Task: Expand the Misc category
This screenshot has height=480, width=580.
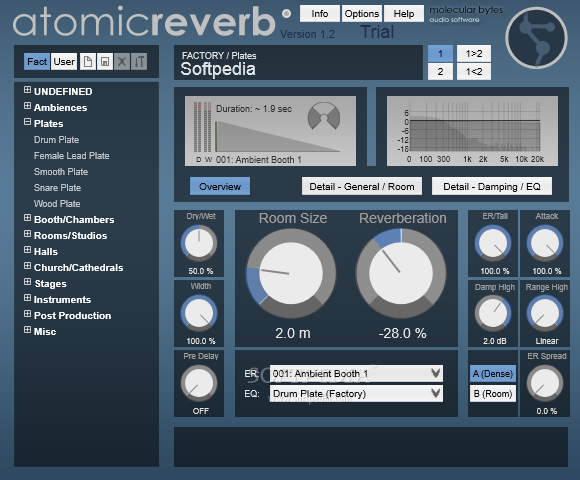Action: click(x=27, y=329)
